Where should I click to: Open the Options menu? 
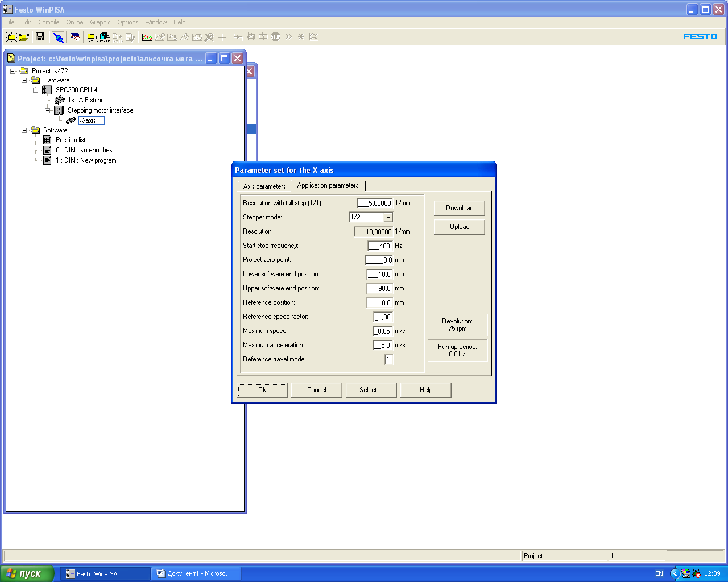(128, 22)
